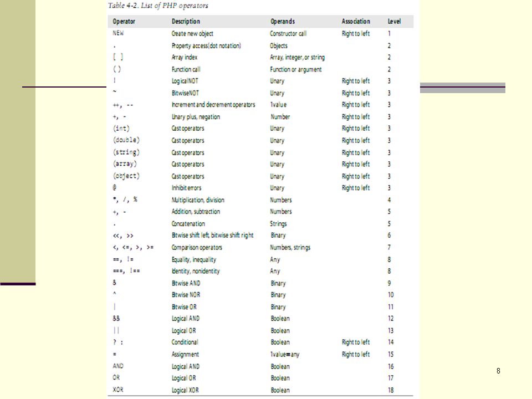
Task: Select level value '14' in Conditional row
Action: 391,342
